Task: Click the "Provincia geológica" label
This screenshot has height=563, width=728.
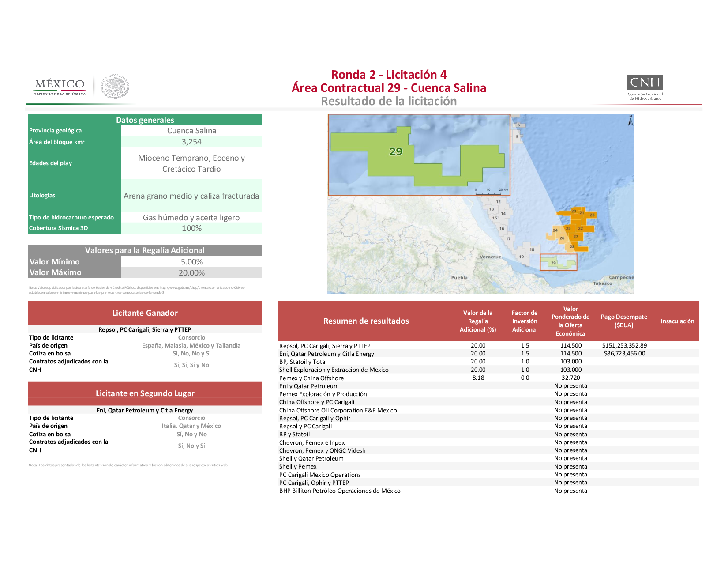Action: (x=55, y=130)
